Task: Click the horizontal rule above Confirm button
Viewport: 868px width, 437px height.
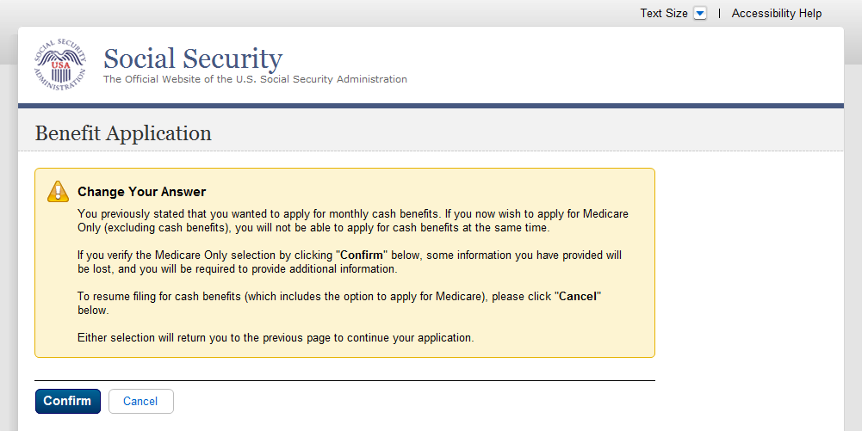Action: [x=344, y=380]
